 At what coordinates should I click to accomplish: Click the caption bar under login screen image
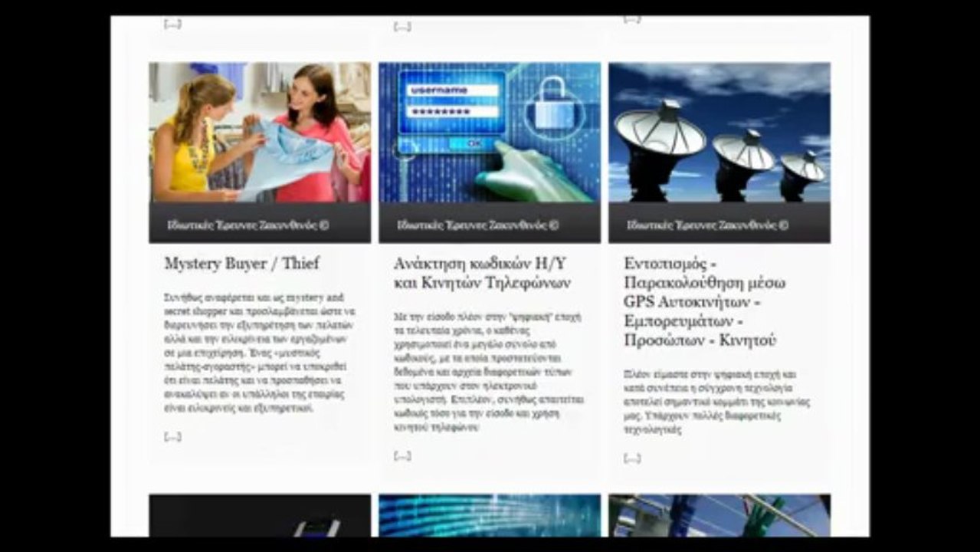pyautogui.click(x=490, y=223)
